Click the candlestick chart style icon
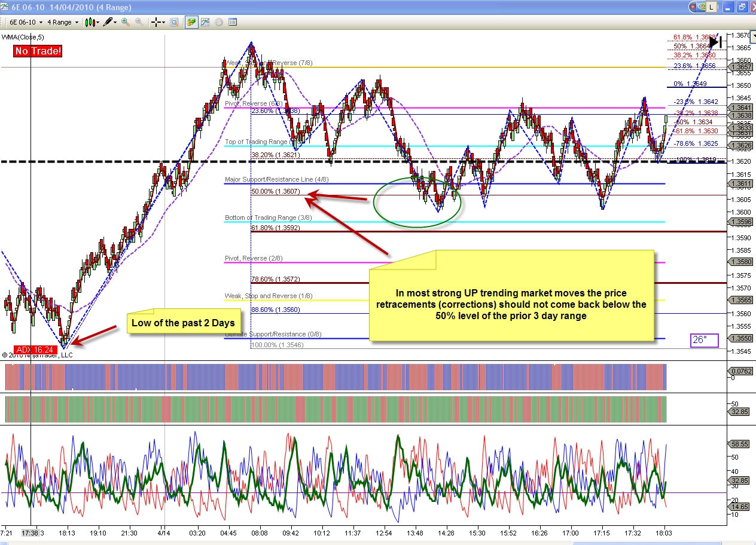Screen dimensions: 756x545 pos(90,22)
